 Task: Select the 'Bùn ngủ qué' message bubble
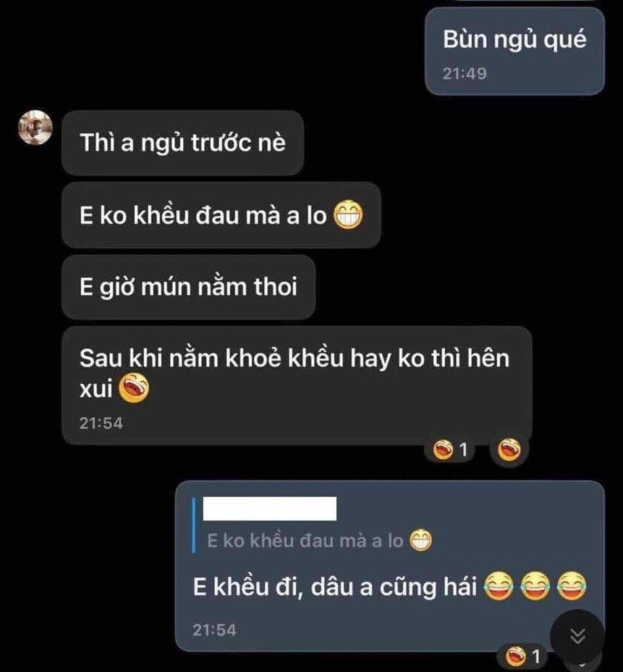click(x=515, y=51)
